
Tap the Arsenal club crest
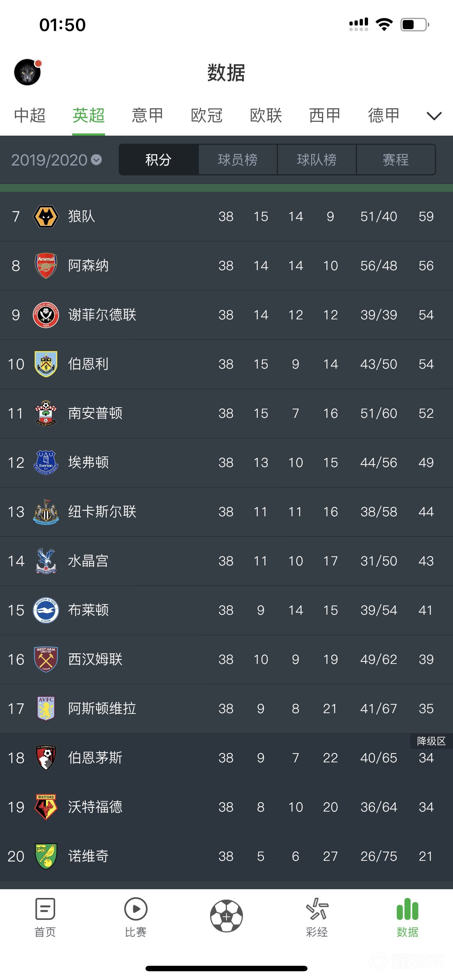pos(46,265)
